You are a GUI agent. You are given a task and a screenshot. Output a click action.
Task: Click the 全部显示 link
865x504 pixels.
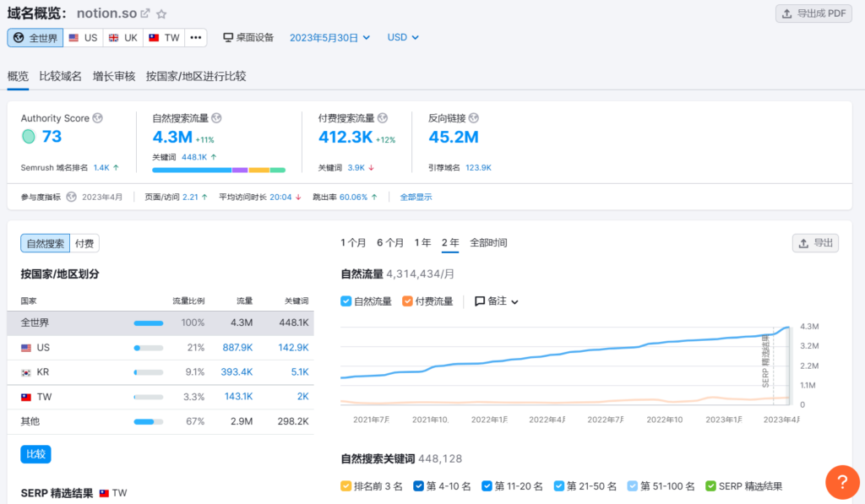click(x=416, y=197)
